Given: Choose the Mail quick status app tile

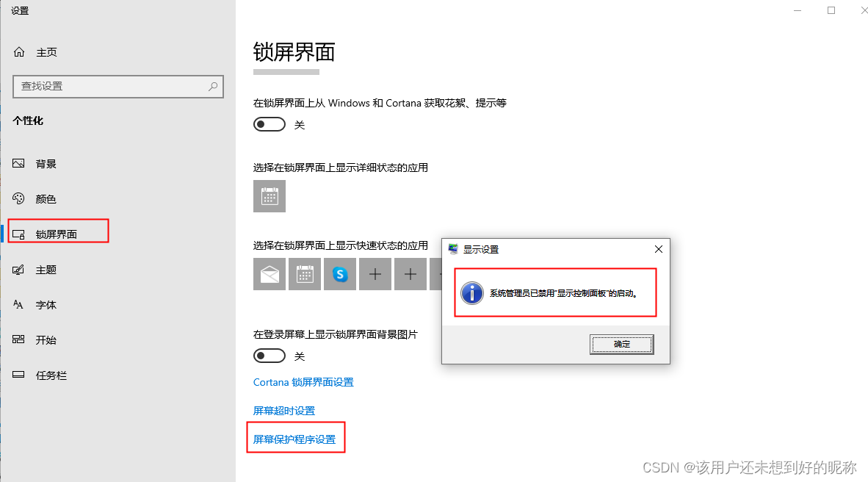Looking at the screenshot, I should pos(270,274).
